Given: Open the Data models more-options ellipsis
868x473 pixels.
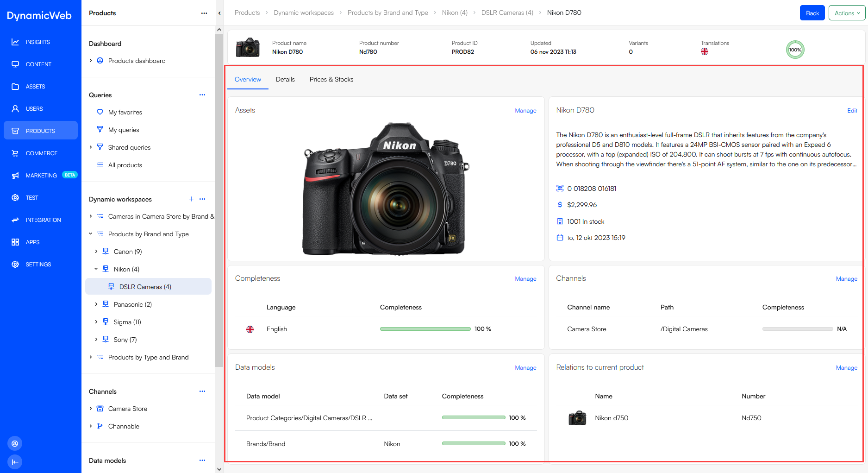Looking at the screenshot, I should pos(202,460).
